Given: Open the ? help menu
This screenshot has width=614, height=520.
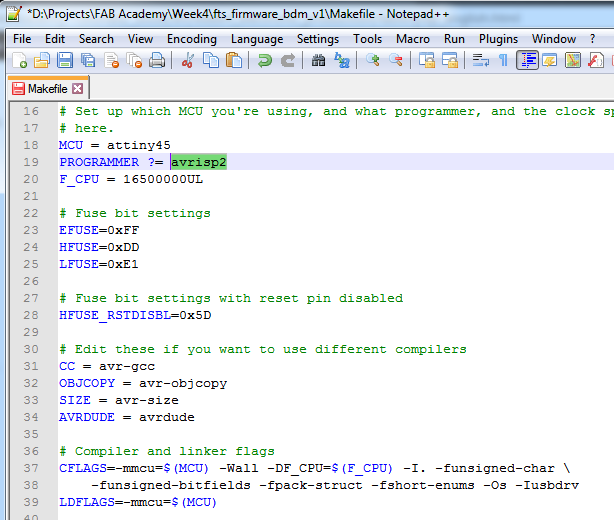Looking at the screenshot, I should click(x=592, y=39).
